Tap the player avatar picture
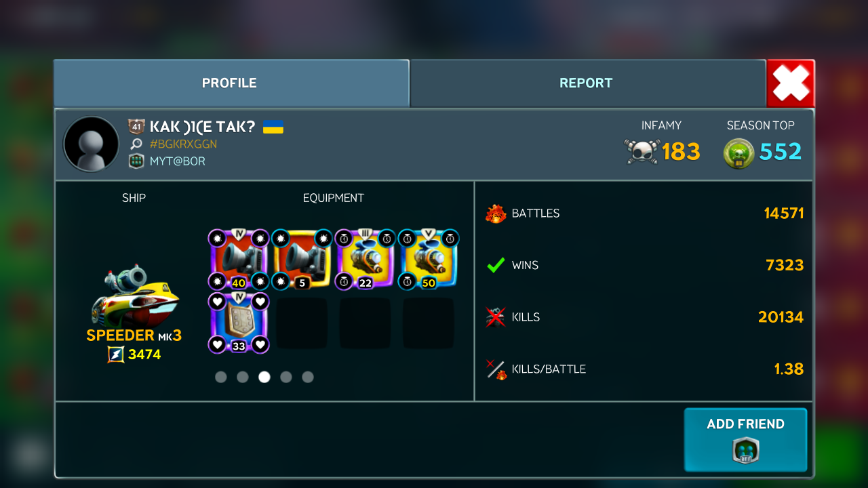Image resolution: width=868 pixels, height=488 pixels. [x=91, y=144]
